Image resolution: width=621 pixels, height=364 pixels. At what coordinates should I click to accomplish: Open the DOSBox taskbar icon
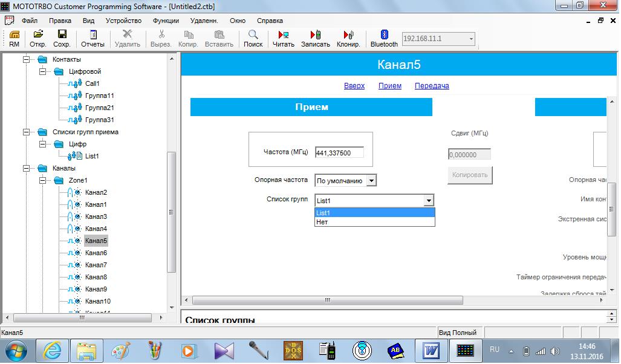tap(293, 351)
